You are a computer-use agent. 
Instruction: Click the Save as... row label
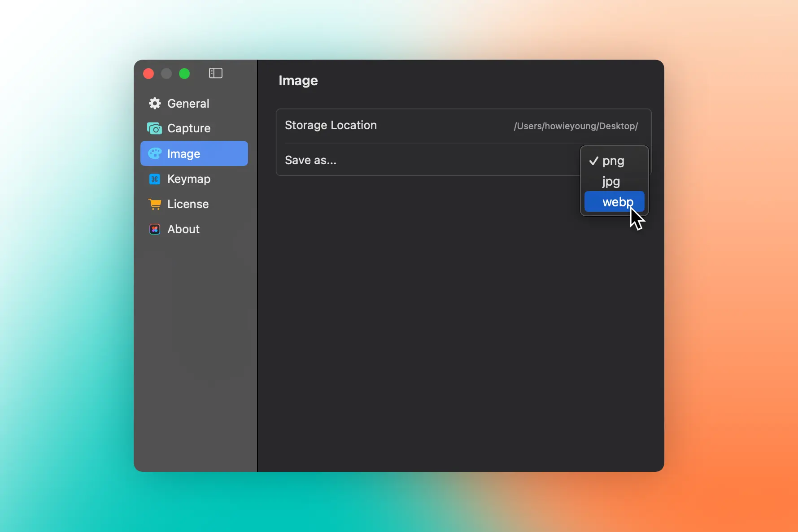pyautogui.click(x=310, y=160)
